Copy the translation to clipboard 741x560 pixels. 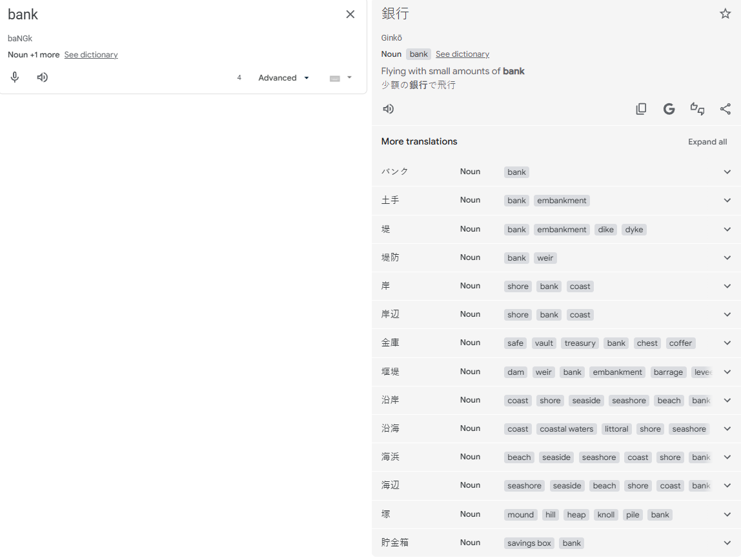(641, 109)
